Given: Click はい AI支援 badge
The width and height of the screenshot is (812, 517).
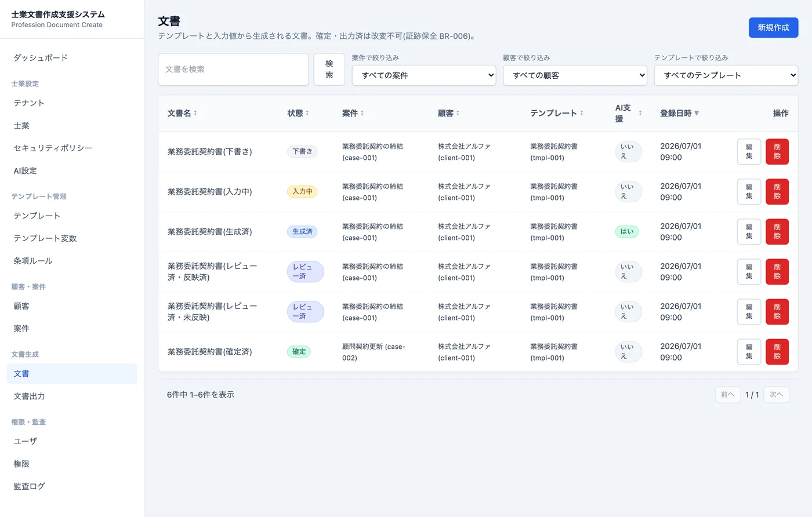Looking at the screenshot, I should 627,232.
